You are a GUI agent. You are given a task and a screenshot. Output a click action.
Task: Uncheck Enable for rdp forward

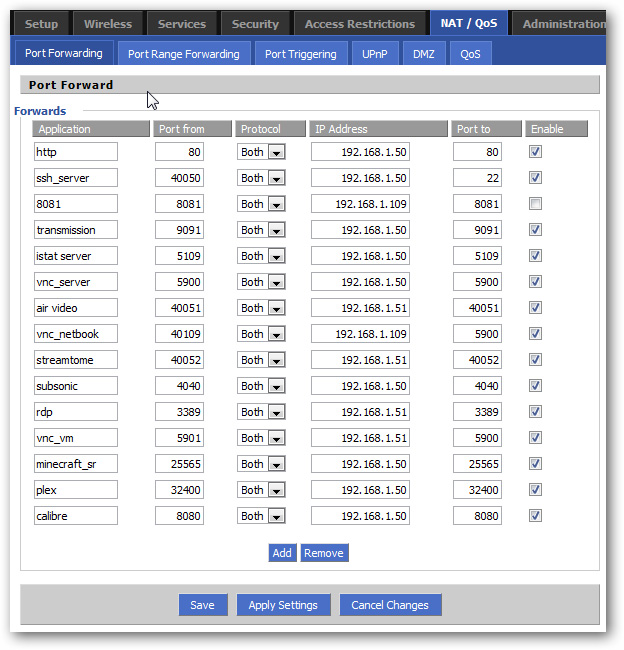(535, 412)
